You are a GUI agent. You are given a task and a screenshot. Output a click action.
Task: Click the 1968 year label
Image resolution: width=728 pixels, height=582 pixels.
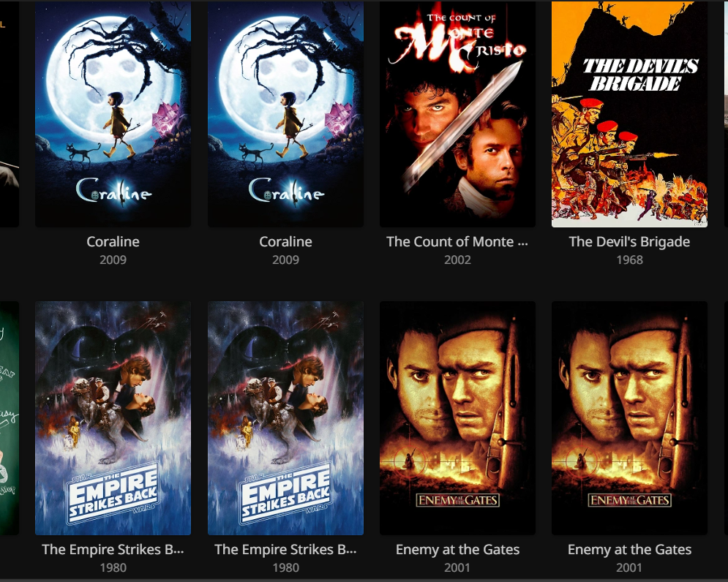coord(629,260)
